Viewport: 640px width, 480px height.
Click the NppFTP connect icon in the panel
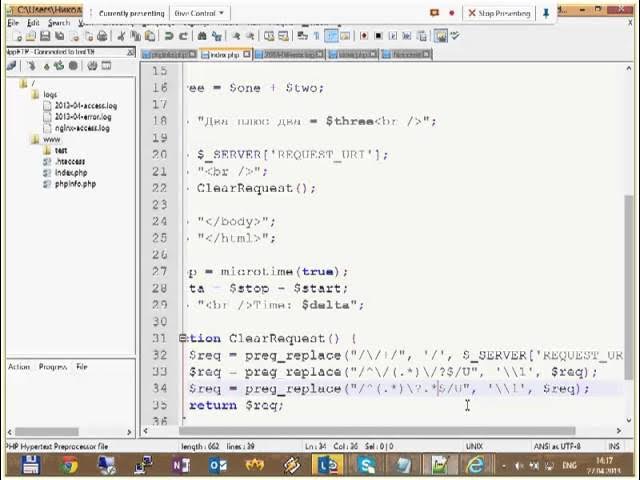(x=11, y=66)
